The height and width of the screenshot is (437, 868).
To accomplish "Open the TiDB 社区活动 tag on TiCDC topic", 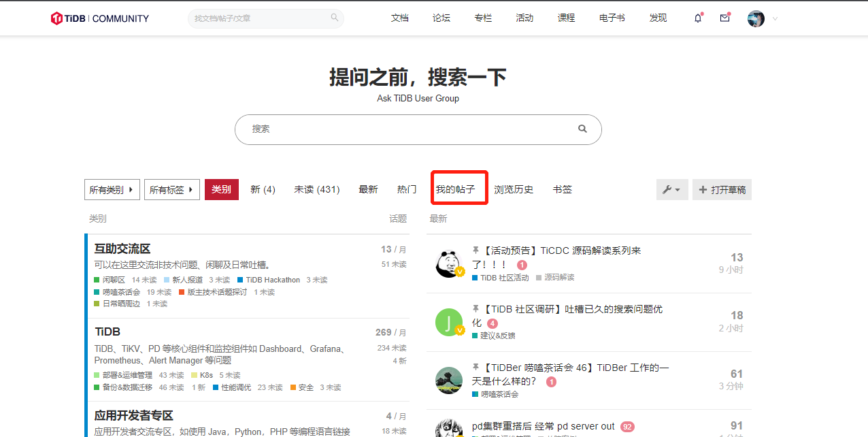I will point(500,277).
